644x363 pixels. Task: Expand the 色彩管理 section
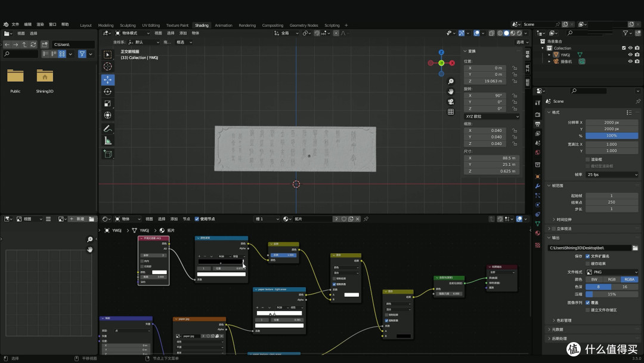563,320
